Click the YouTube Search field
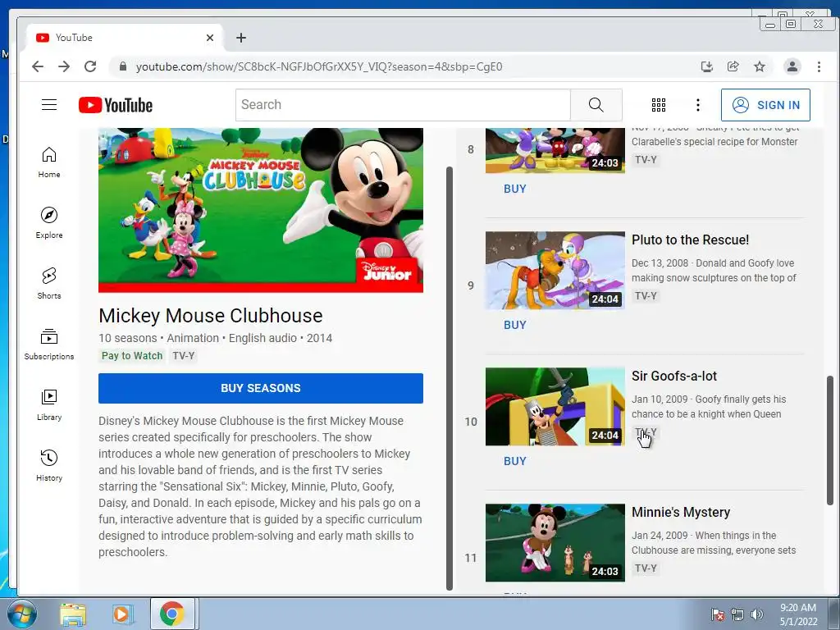 click(x=403, y=105)
